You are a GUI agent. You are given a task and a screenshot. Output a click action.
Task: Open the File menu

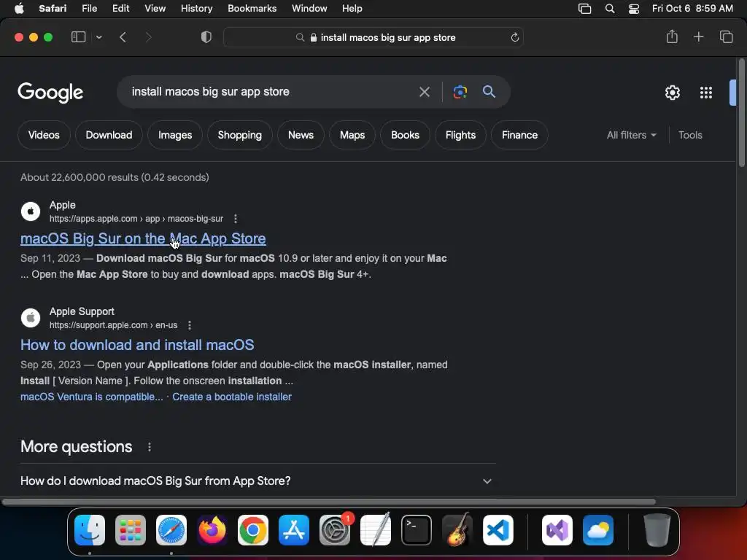point(89,9)
